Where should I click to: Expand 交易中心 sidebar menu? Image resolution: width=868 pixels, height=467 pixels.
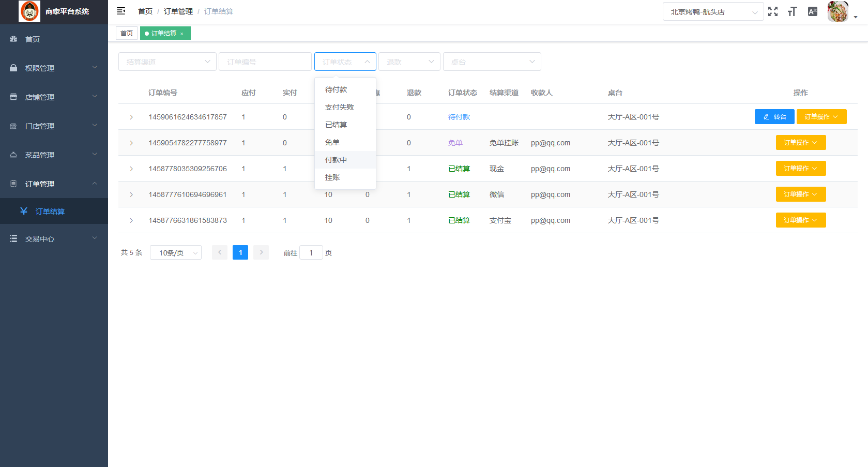(54, 239)
